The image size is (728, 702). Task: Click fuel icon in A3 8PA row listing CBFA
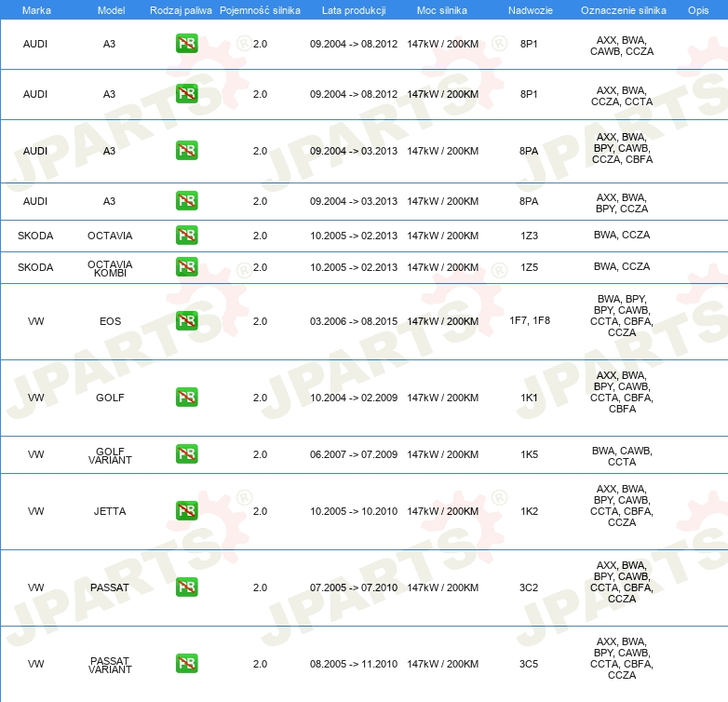tap(186, 151)
